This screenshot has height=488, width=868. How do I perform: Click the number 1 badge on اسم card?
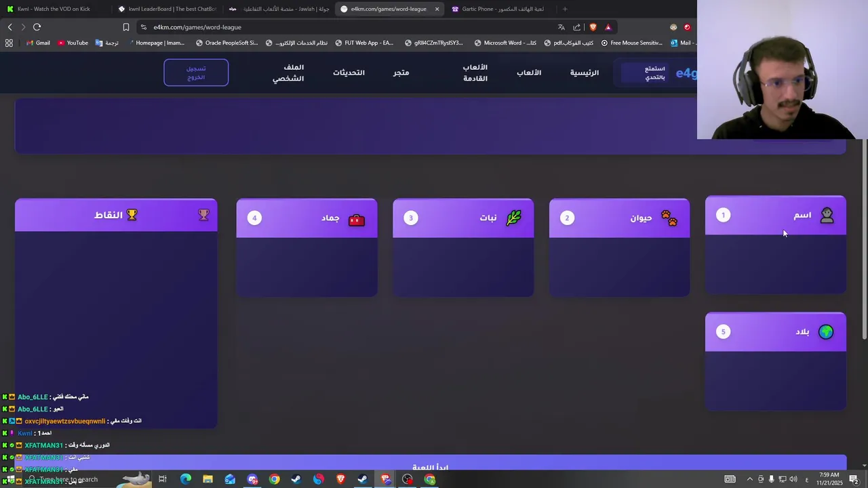click(x=723, y=215)
